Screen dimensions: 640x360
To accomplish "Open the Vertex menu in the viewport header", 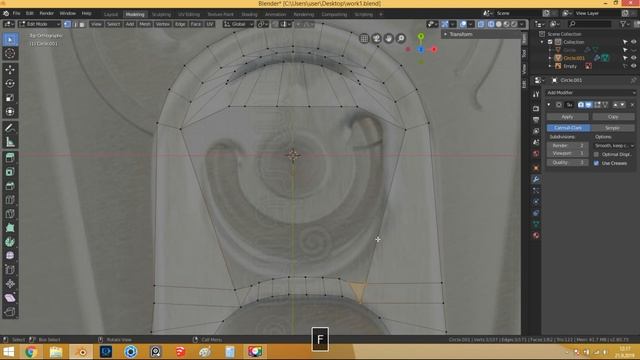I will click(162, 24).
